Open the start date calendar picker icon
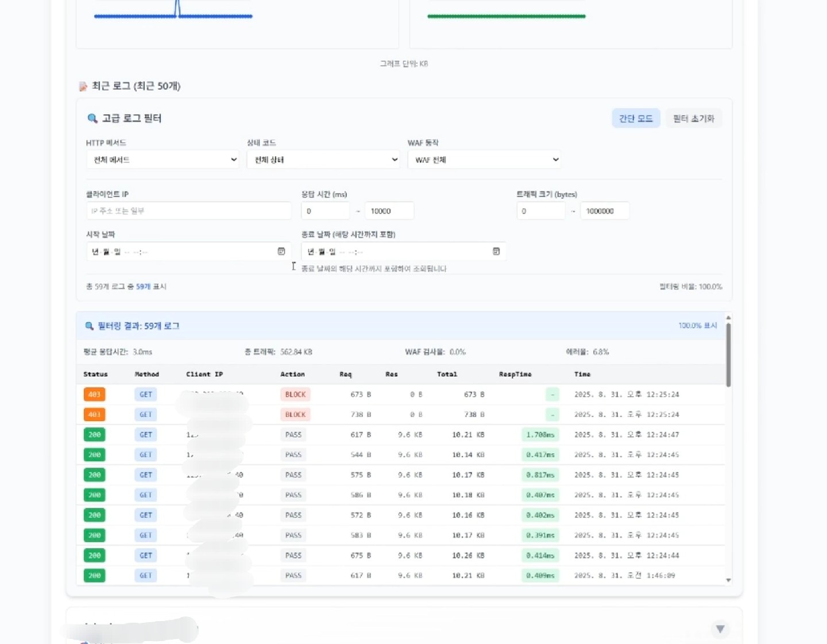Screen dimensions: 827x644 [x=281, y=251]
